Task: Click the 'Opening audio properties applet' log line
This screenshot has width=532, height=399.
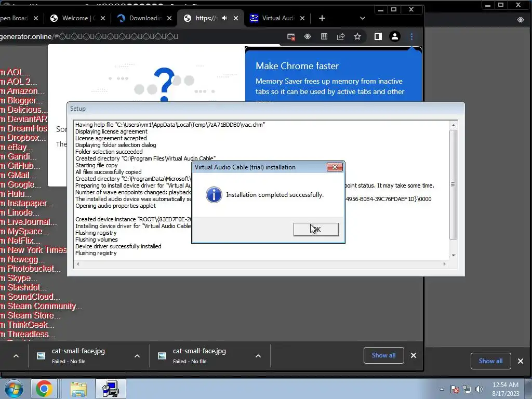Action: (x=115, y=206)
